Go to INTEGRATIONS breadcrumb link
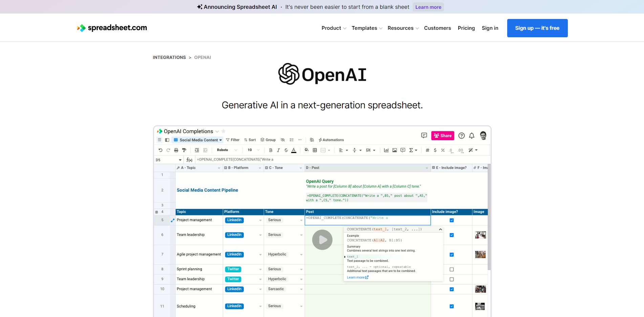Viewport: 644px width, 317px height. pyautogui.click(x=169, y=57)
